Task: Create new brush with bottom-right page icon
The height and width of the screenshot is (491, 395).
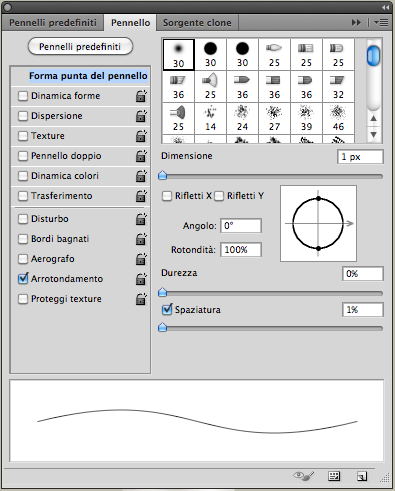Action: 362,476
